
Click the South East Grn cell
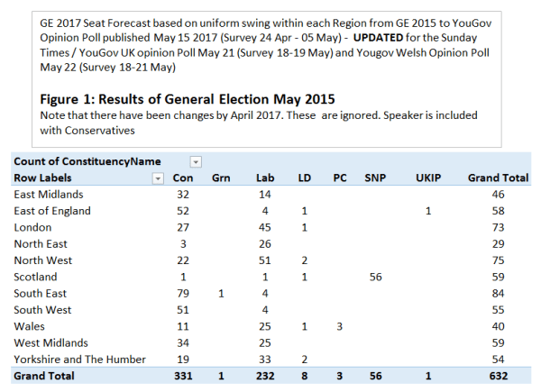tap(222, 293)
